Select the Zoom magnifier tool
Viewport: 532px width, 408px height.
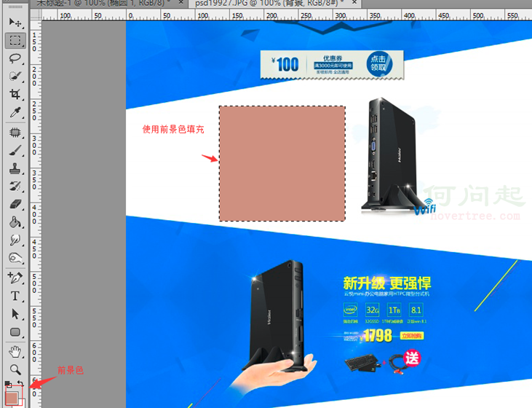(x=15, y=369)
